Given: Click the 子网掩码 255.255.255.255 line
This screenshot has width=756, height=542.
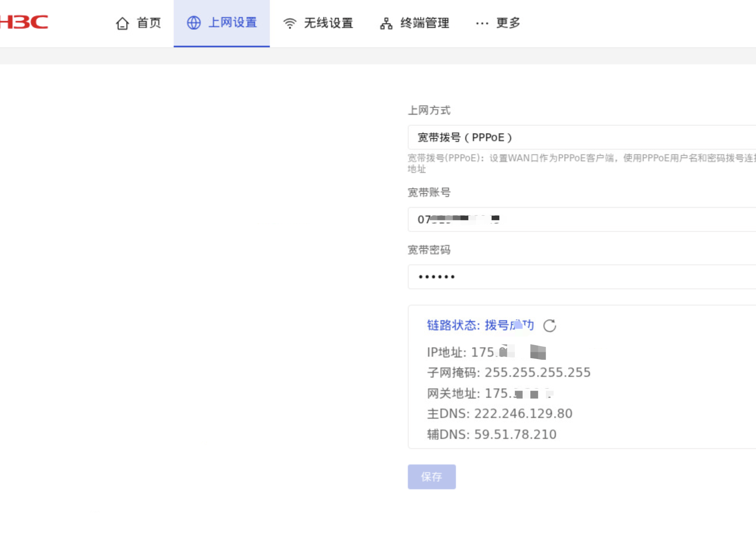Looking at the screenshot, I should click(509, 373).
